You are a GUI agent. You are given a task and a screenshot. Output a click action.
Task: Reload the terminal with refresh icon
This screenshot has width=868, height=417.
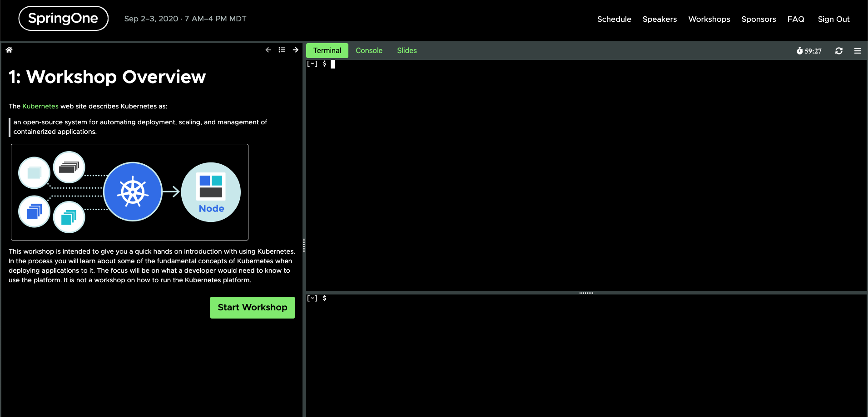pos(839,51)
